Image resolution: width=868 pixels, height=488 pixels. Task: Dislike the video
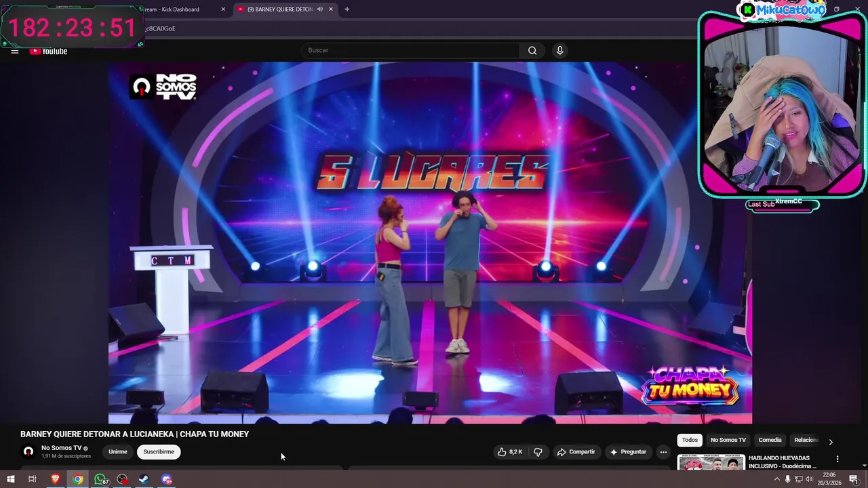(x=538, y=451)
